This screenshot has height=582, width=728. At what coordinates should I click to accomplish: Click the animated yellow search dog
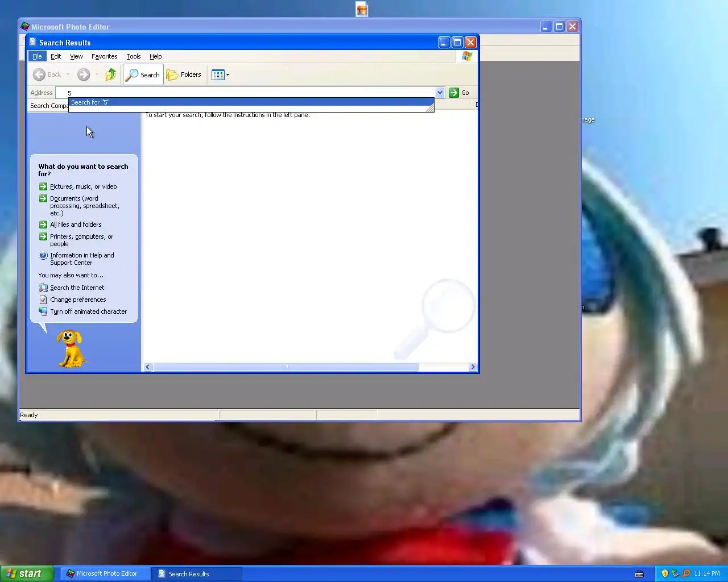click(x=71, y=349)
